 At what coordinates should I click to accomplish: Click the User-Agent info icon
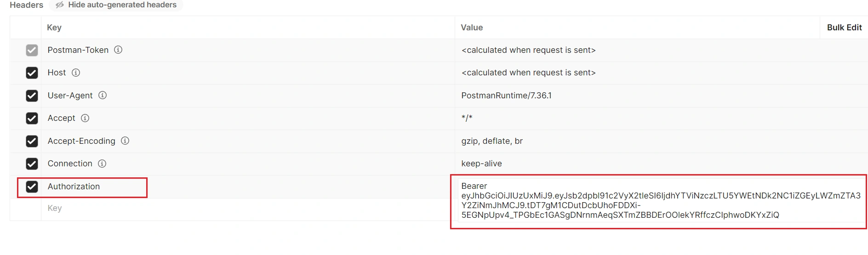[103, 95]
